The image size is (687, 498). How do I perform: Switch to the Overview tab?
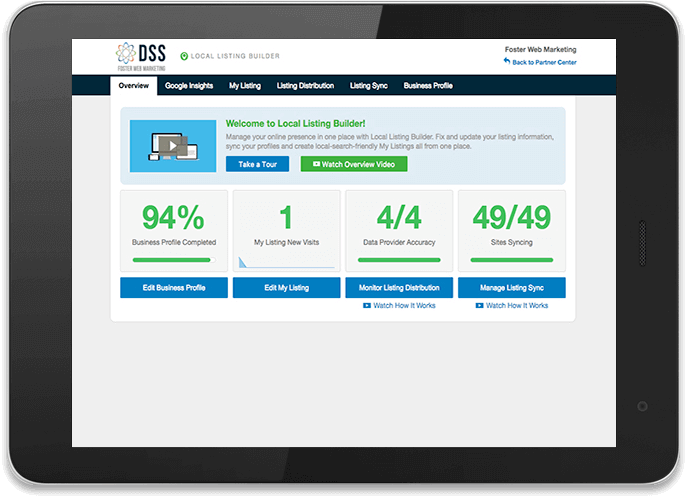(x=133, y=86)
